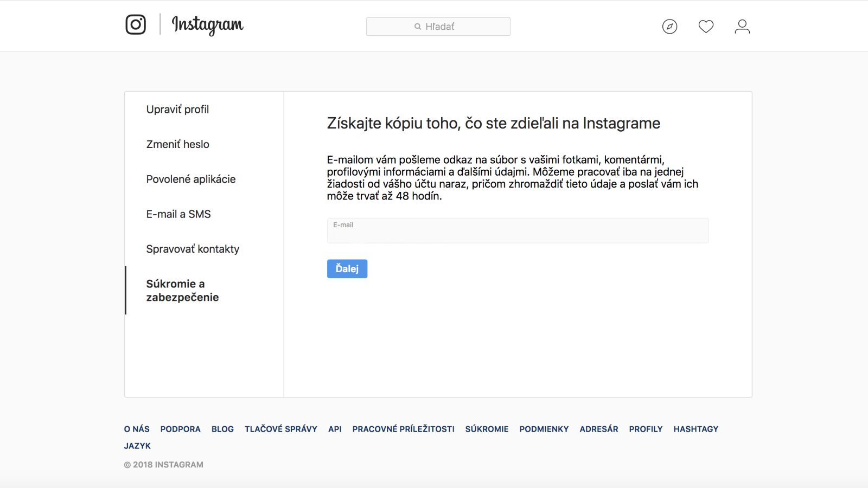Open the PODMIENKY footer link

pos(544,429)
